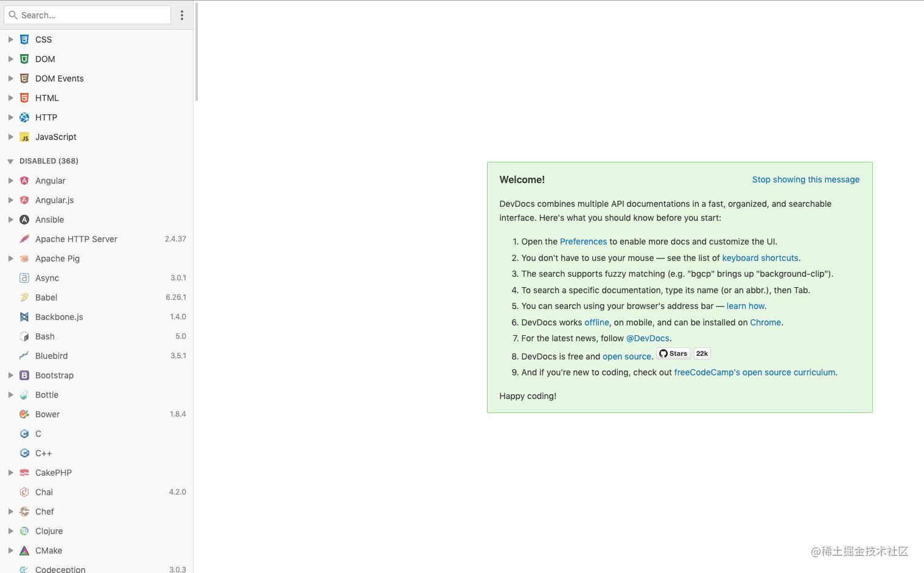The height and width of the screenshot is (573, 924).
Task: Select the Codeception row
Action: coord(97,568)
